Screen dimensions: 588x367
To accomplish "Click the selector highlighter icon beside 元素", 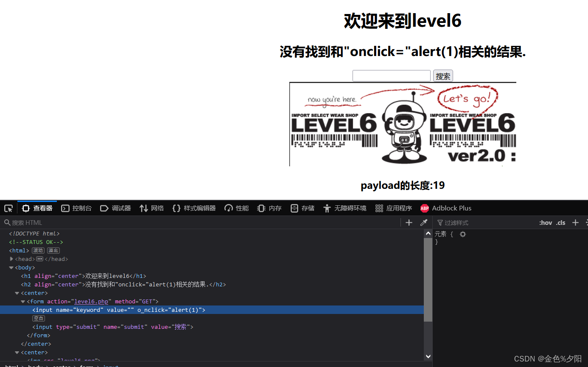I will point(463,234).
